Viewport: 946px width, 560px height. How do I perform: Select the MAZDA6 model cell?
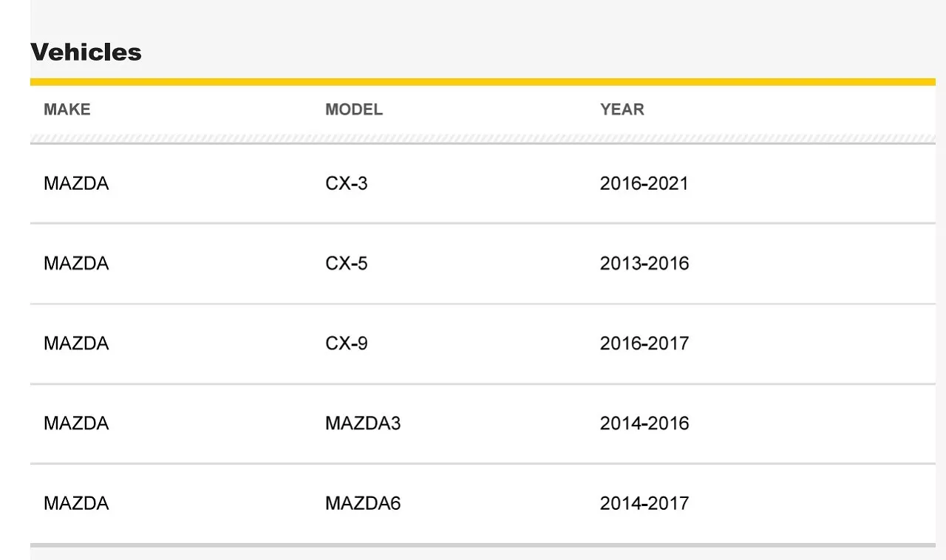click(x=363, y=503)
